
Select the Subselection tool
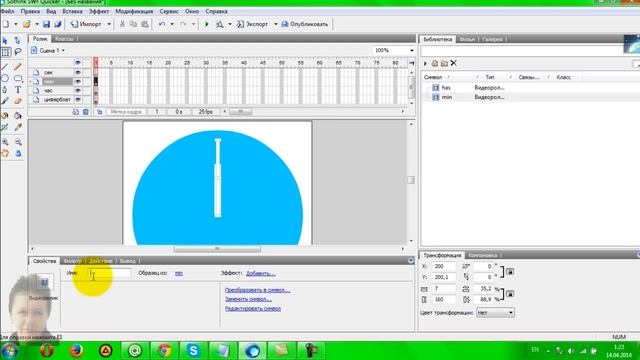point(18,40)
